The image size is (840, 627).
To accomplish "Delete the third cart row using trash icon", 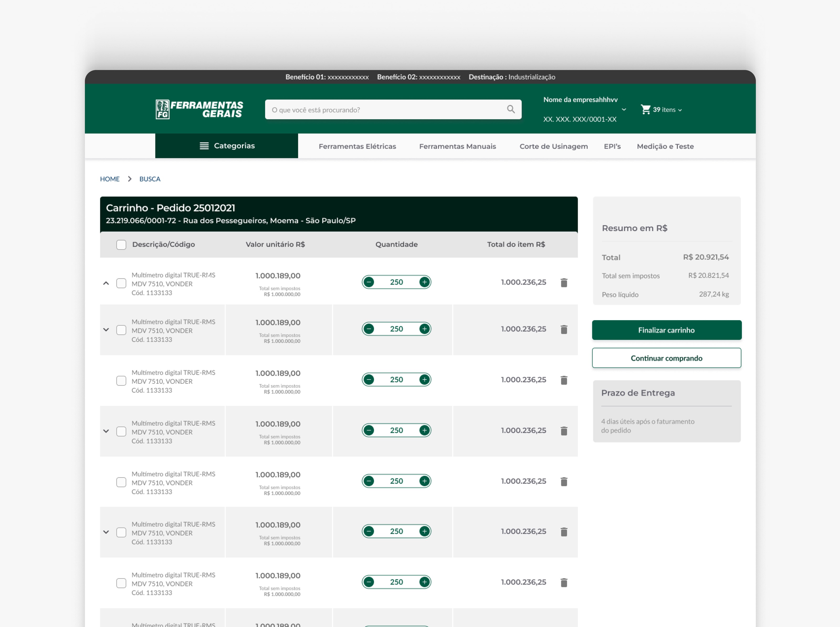I will coord(564,380).
